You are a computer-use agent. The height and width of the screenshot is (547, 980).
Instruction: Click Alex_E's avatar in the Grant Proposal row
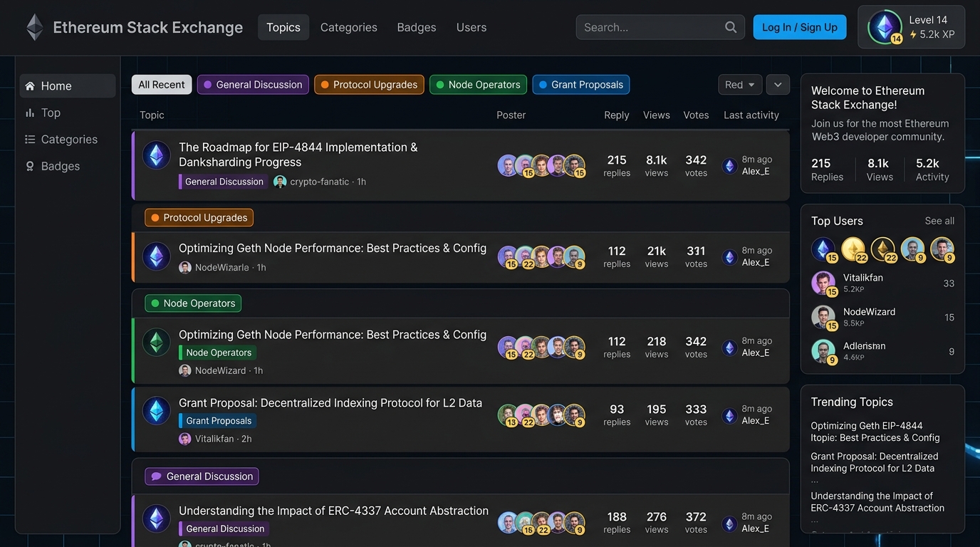pyautogui.click(x=729, y=415)
